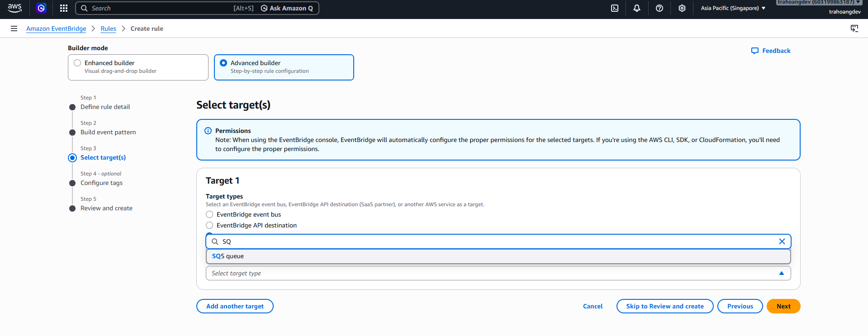Image resolution: width=868 pixels, height=336 pixels.
Task: Toggle the side navigation hamburger menu
Action: (14, 28)
